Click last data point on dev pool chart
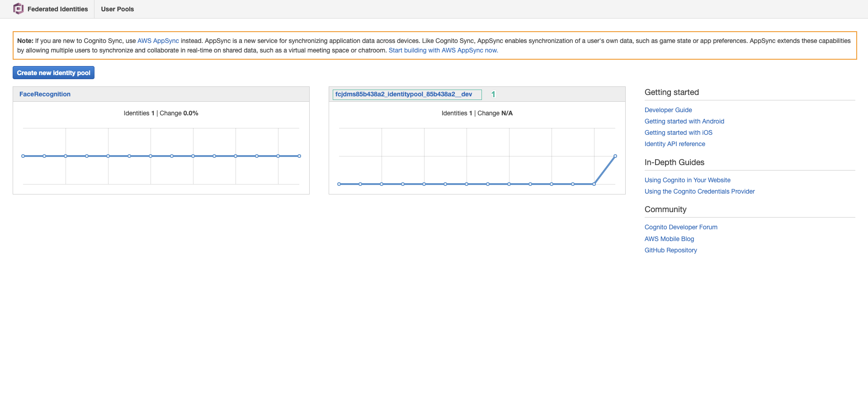 pyautogui.click(x=615, y=156)
